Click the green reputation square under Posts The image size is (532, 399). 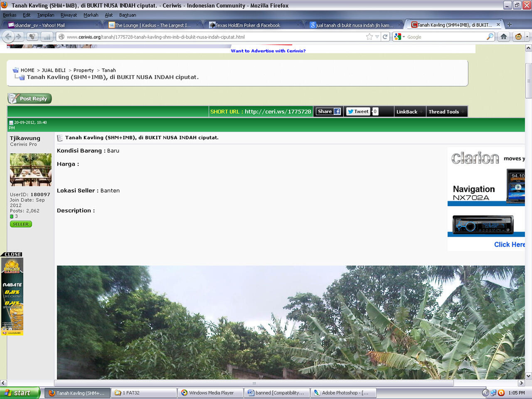[12, 216]
